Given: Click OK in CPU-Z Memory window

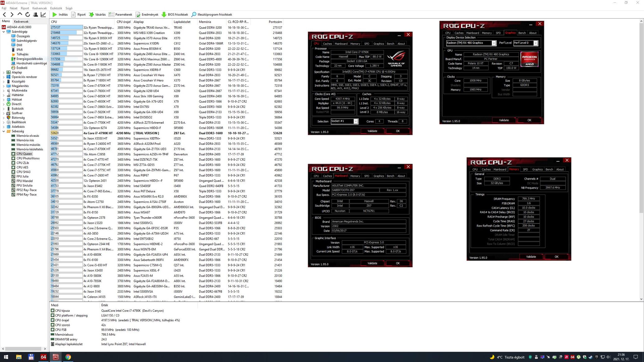Looking at the screenshot, I should (556, 257).
